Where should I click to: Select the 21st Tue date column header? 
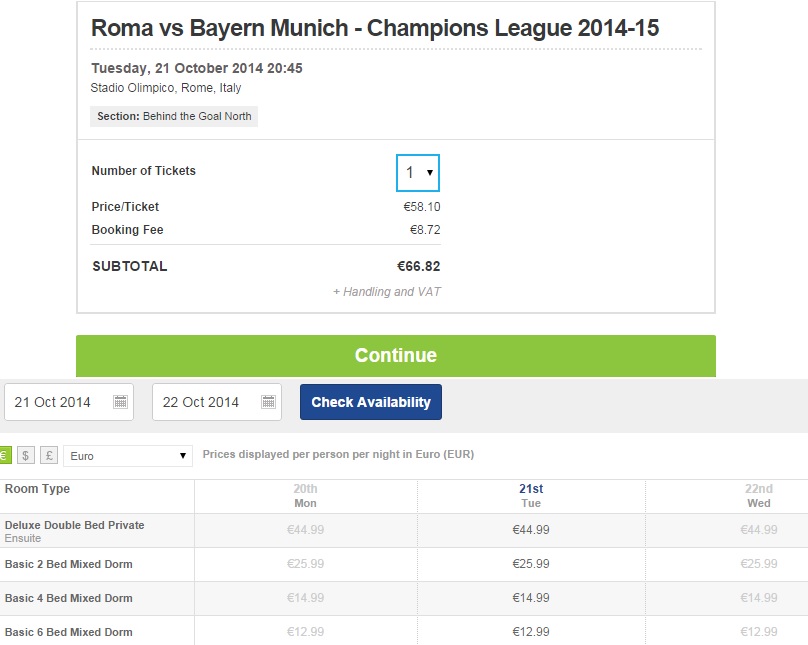(x=531, y=496)
